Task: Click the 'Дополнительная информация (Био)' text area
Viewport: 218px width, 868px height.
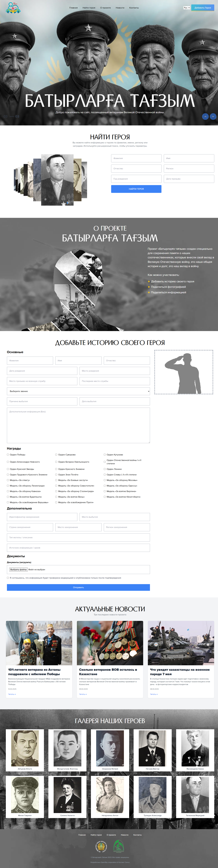Action: [78, 425]
